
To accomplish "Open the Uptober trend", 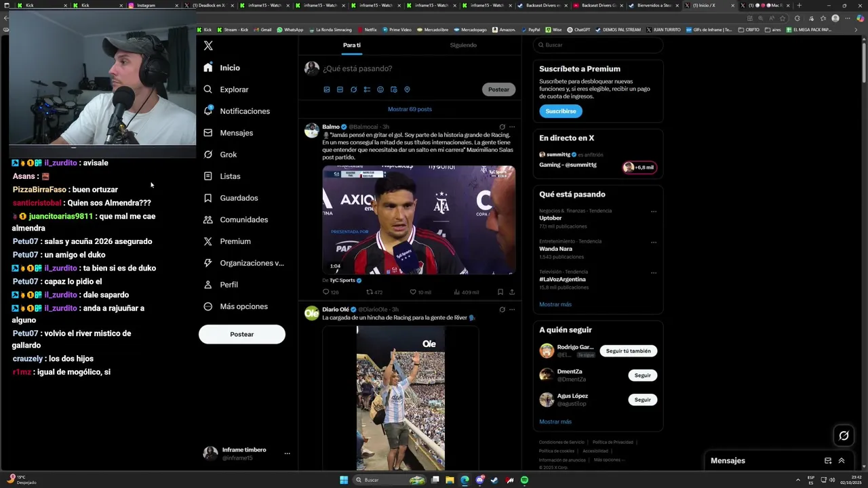I will click(550, 218).
